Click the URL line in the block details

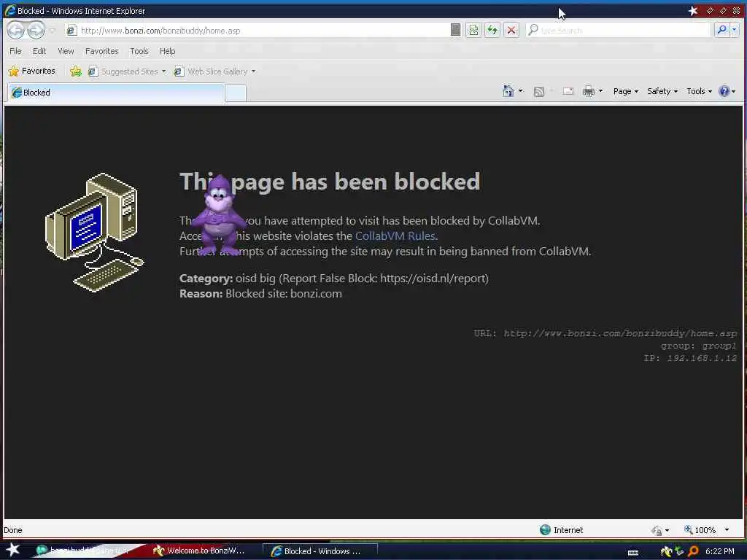(605, 333)
